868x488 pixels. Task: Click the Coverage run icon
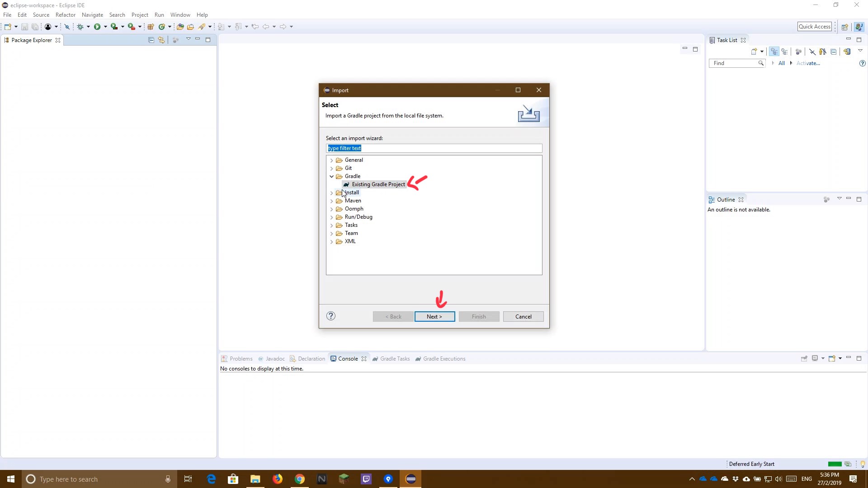coord(114,27)
